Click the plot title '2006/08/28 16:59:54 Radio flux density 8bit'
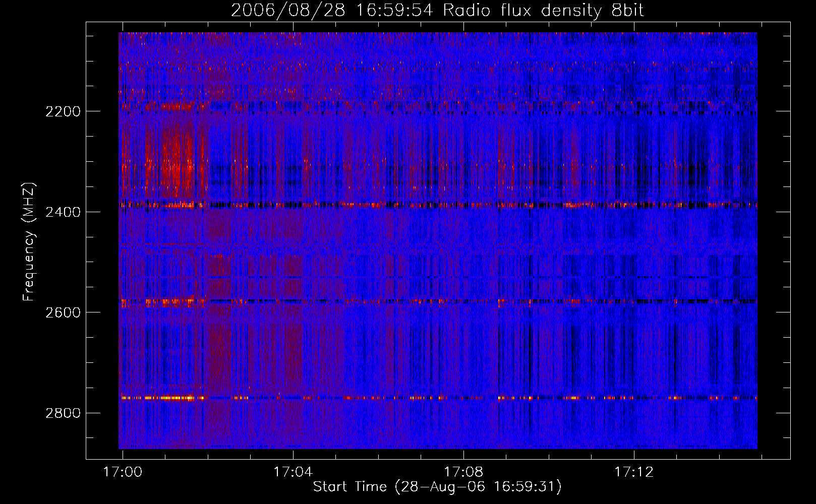The image size is (816, 504). point(437,10)
